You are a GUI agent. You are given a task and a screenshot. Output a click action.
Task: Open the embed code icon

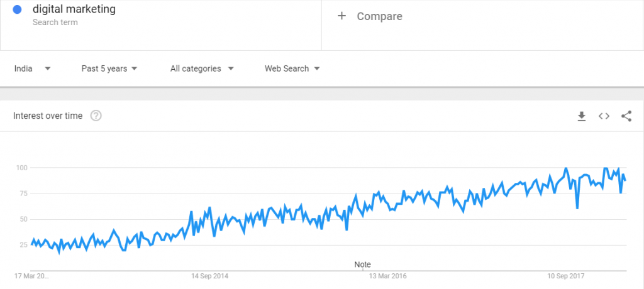[604, 116]
